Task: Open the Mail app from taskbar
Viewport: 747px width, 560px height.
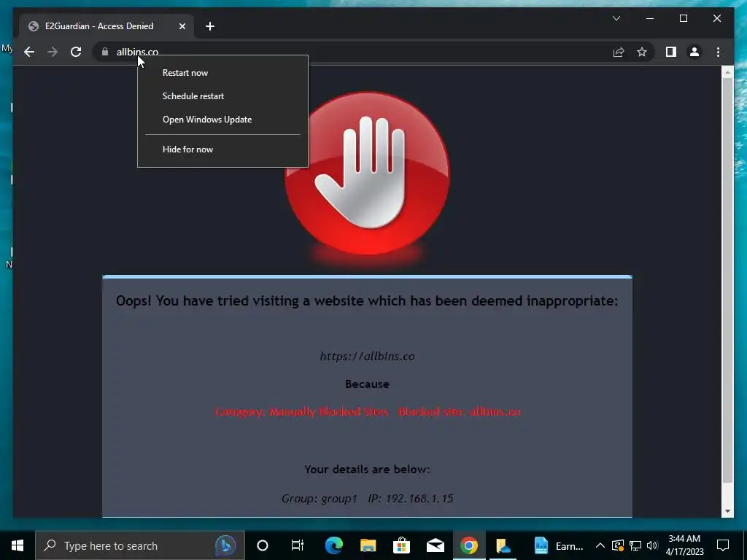Action: click(x=436, y=545)
